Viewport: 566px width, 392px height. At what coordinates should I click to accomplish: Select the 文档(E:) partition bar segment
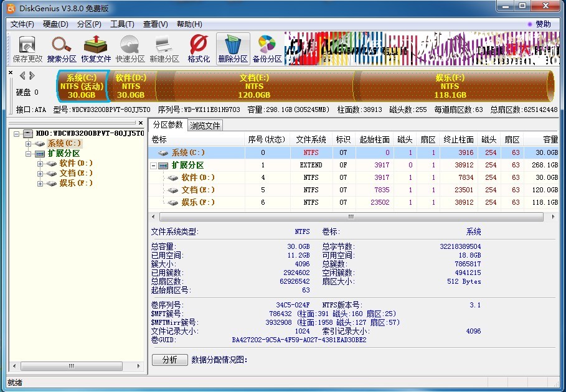tap(254, 86)
